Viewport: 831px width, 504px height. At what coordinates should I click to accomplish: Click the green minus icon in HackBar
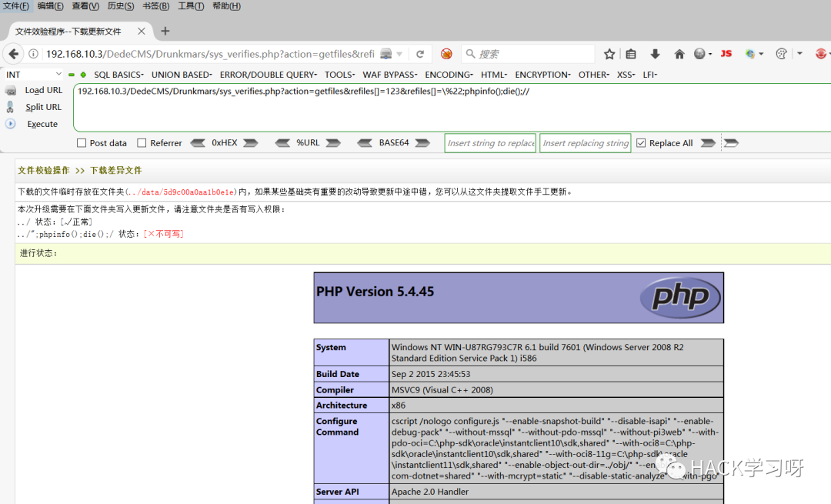(72, 75)
